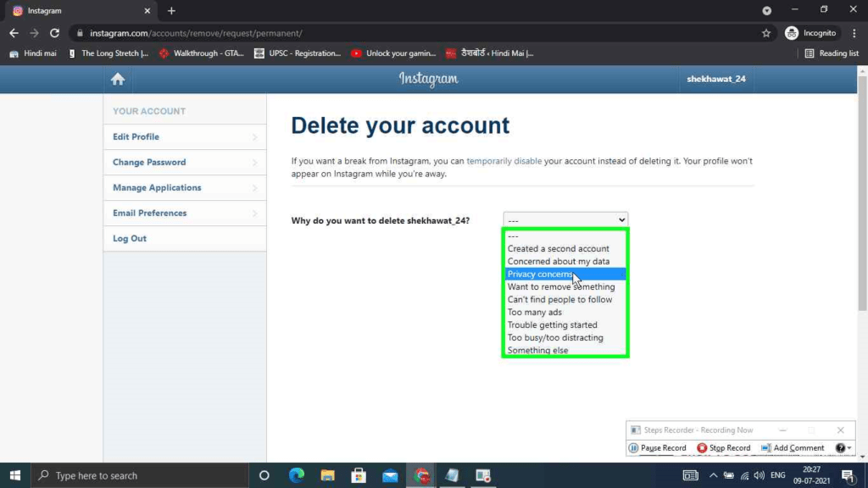Choose 'Something else' reason
Image resolution: width=868 pixels, height=488 pixels.
click(565, 350)
